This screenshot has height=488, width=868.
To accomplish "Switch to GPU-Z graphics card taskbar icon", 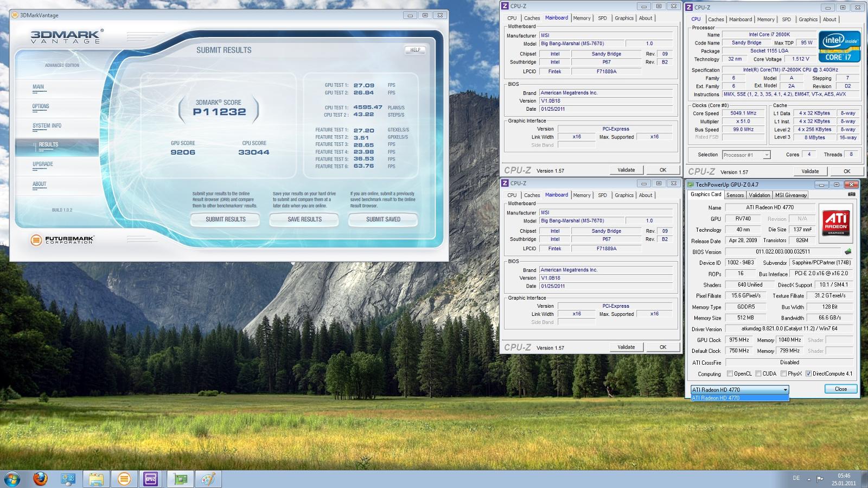I will point(180,479).
